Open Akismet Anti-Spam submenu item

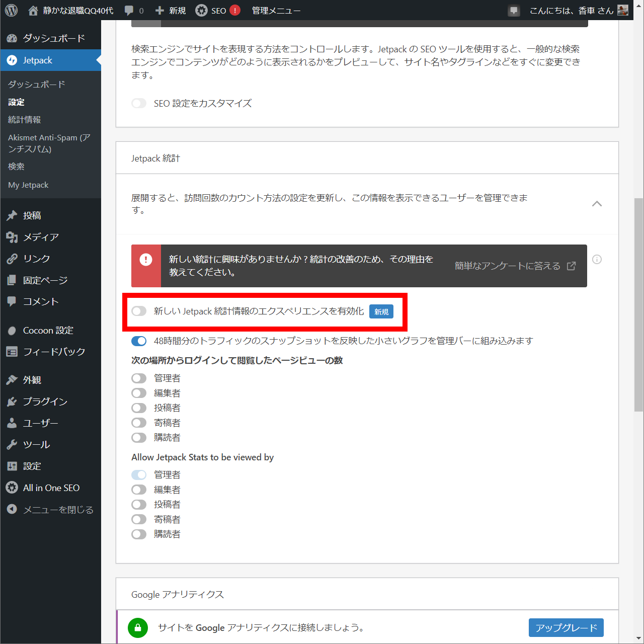pos(49,143)
